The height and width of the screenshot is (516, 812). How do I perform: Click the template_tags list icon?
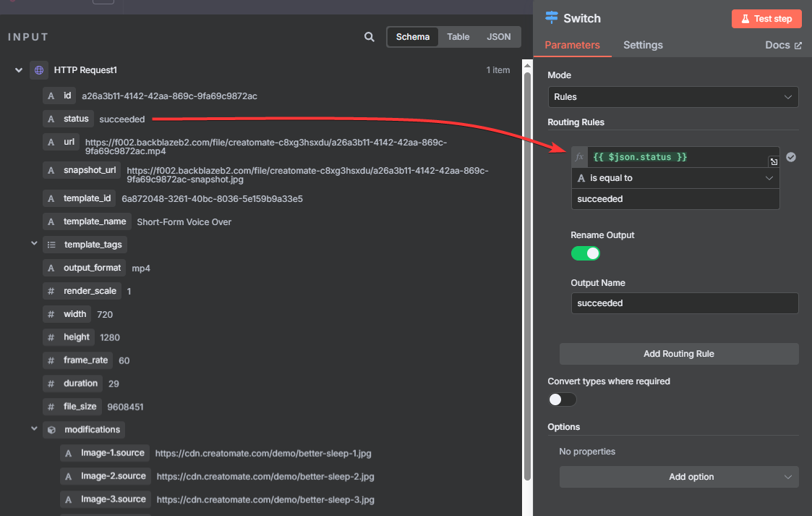pos(51,245)
